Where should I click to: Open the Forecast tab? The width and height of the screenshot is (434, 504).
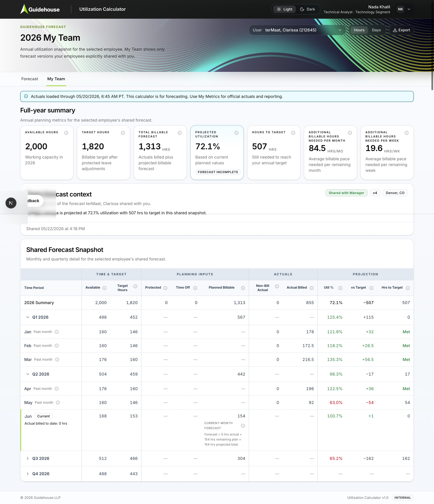[30, 79]
